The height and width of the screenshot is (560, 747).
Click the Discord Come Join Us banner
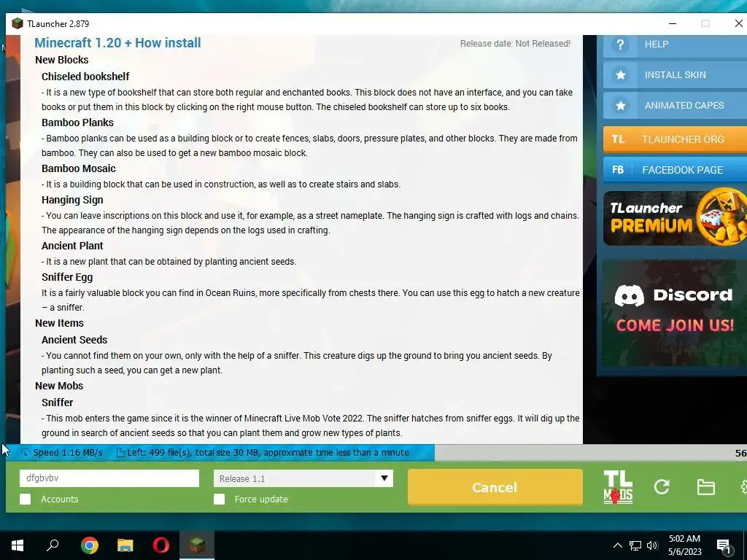click(675, 313)
